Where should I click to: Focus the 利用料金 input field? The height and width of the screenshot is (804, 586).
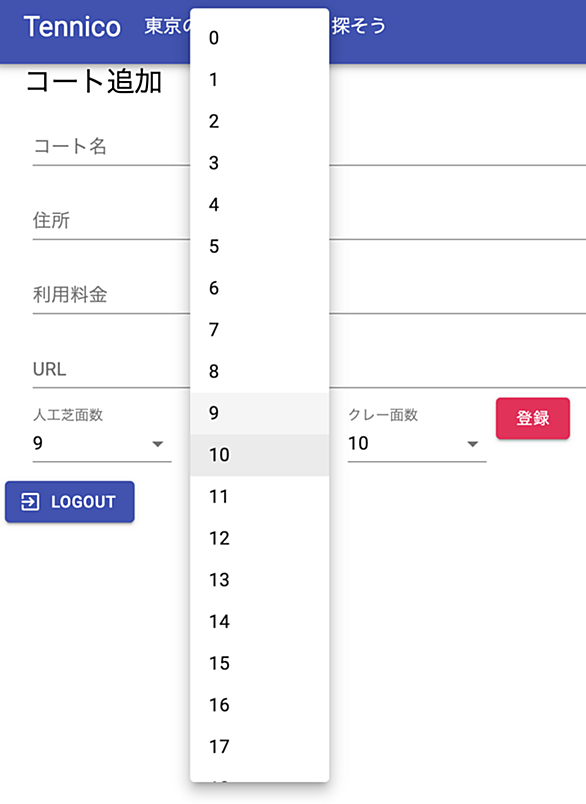[x=309, y=295]
